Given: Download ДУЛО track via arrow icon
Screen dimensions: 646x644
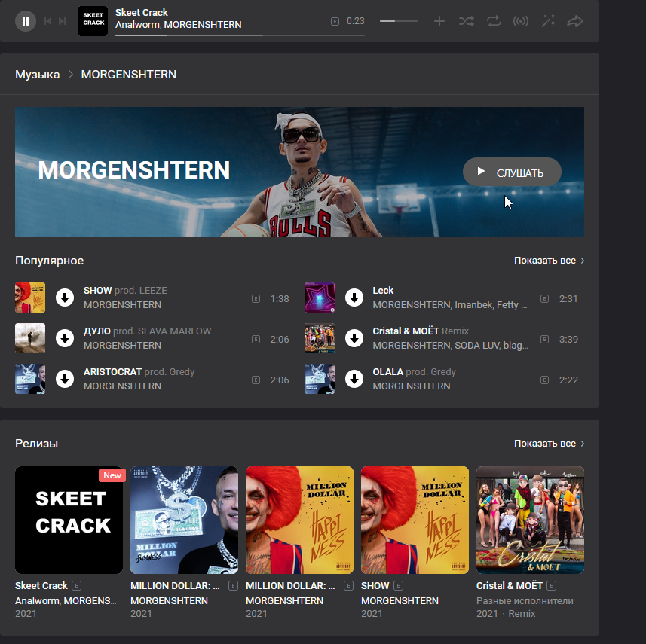Looking at the screenshot, I should coord(65,338).
